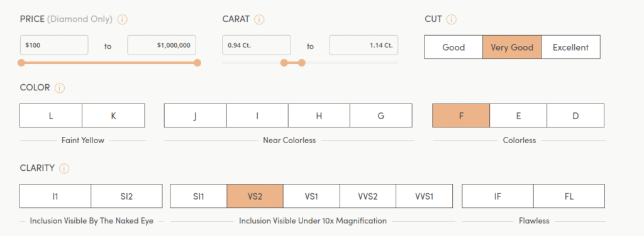The image size is (644, 236).
Task: Click the info icon next to Price
Action: point(122,19)
